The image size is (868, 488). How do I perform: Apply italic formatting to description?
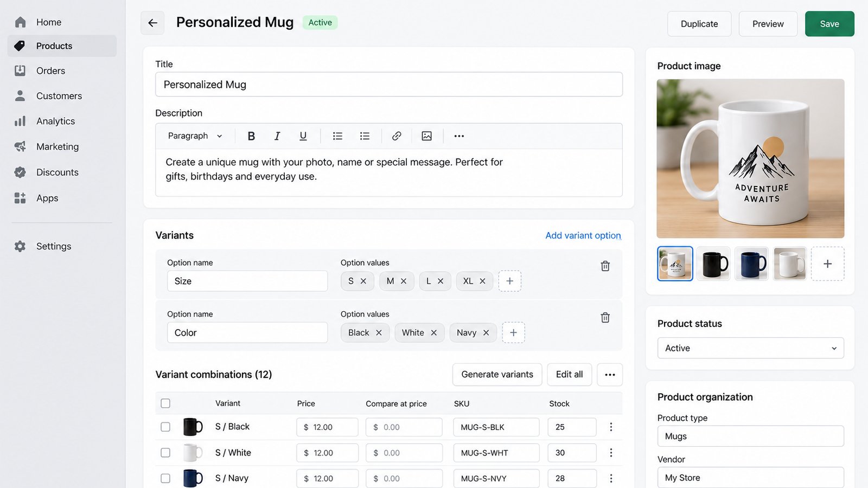(x=277, y=136)
